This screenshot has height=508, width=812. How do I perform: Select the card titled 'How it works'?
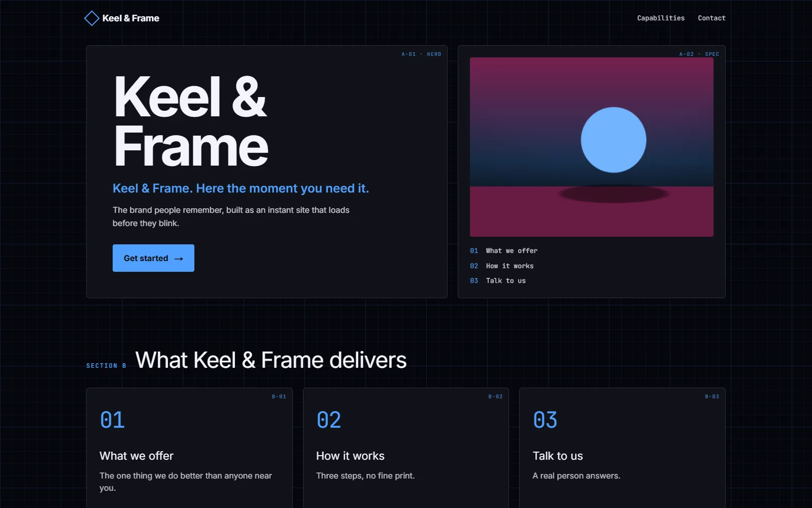pos(406,448)
